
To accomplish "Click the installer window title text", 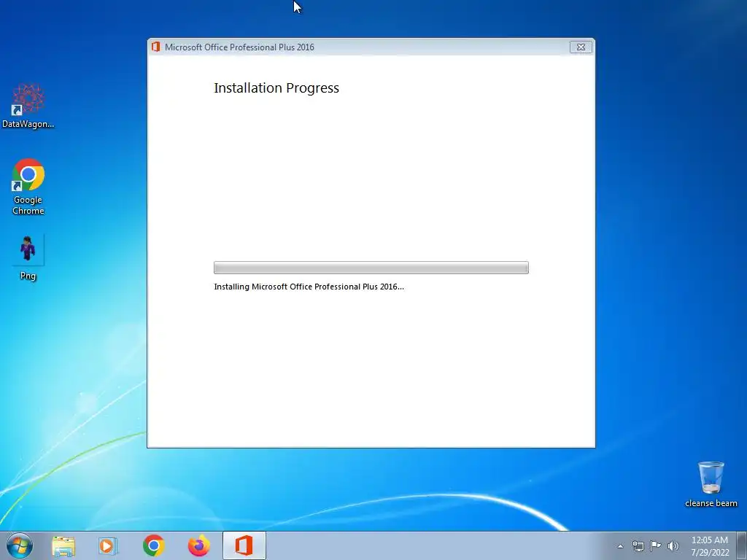I will click(x=239, y=47).
